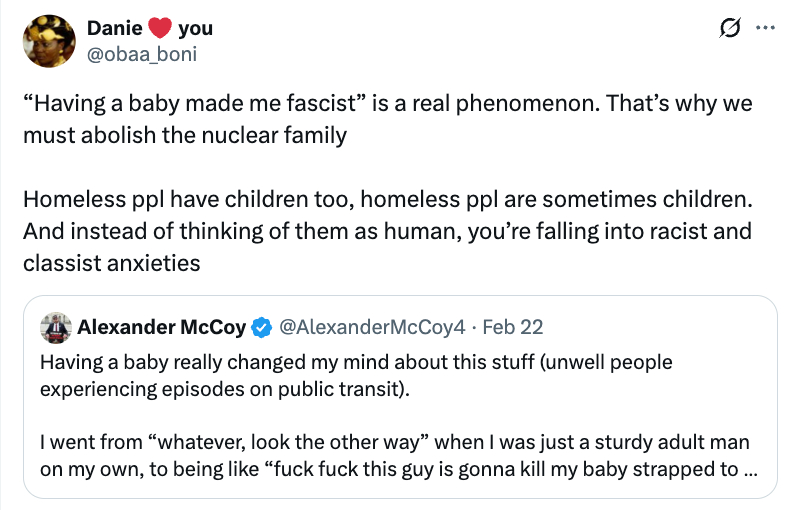Click the Alexander McCoy author name
796x510 pixels.
(161, 327)
